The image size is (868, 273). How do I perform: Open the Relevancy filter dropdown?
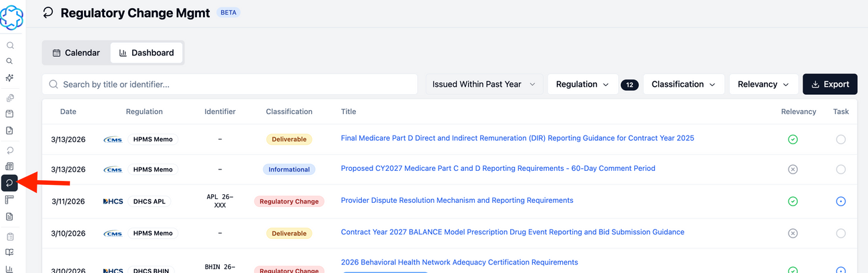(x=764, y=84)
